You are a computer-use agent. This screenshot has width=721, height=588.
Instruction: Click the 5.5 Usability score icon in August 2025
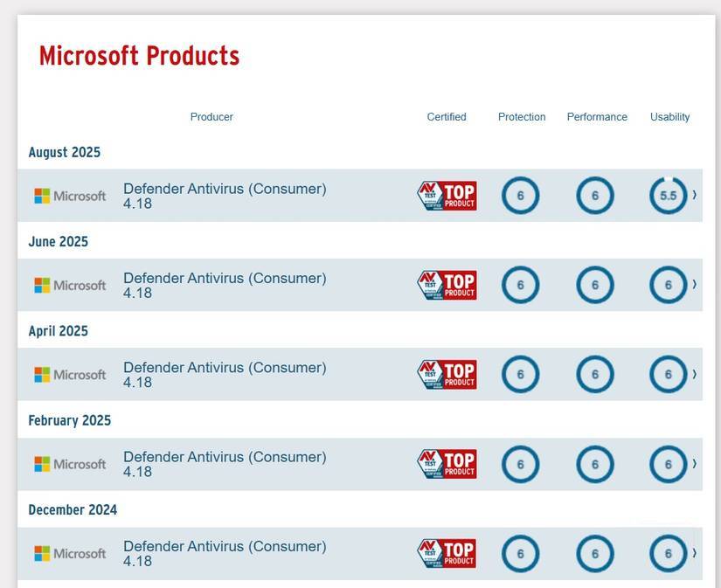[x=668, y=195]
